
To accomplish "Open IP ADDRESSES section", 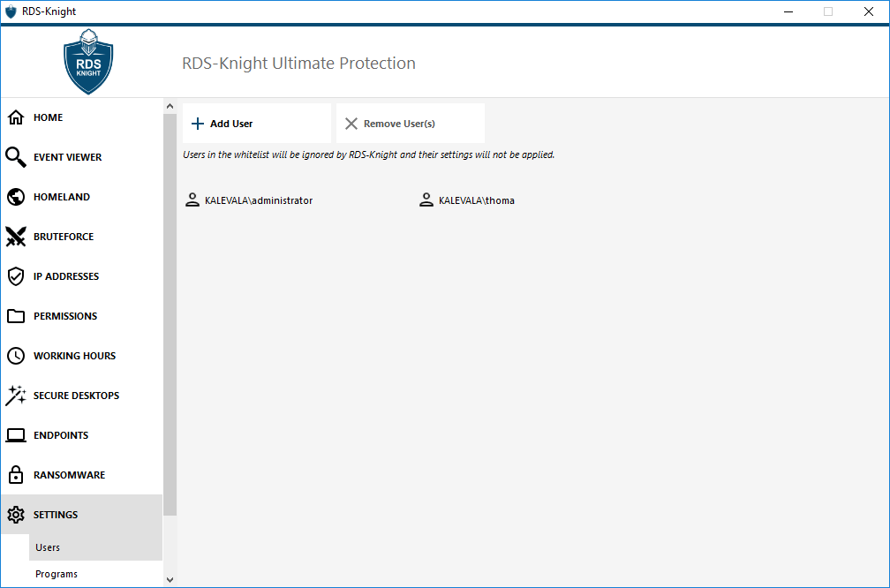I will pyautogui.click(x=82, y=276).
